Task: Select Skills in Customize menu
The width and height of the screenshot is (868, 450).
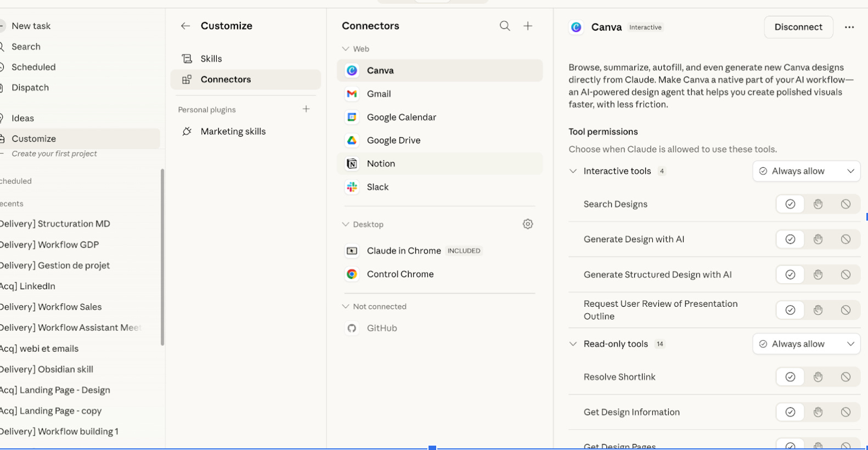Action: coord(246,59)
